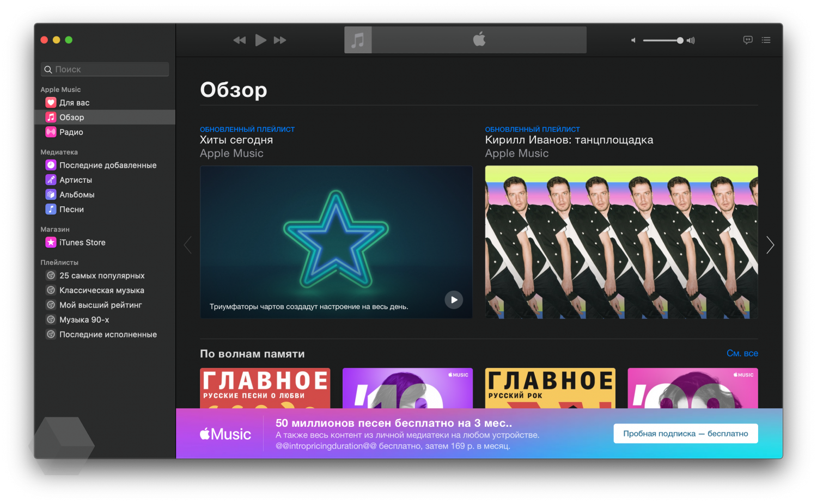Image resolution: width=817 pixels, height=504 pixels.
Task: Set volume to maximum with loud speaker icon
Action: [691, 40]
